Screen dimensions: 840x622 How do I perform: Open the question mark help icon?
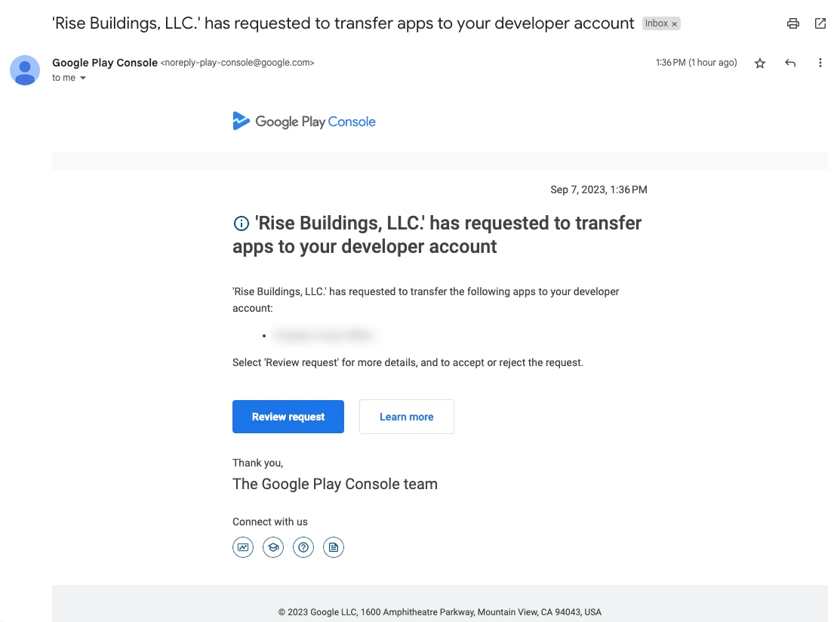[x=303, y=547]
